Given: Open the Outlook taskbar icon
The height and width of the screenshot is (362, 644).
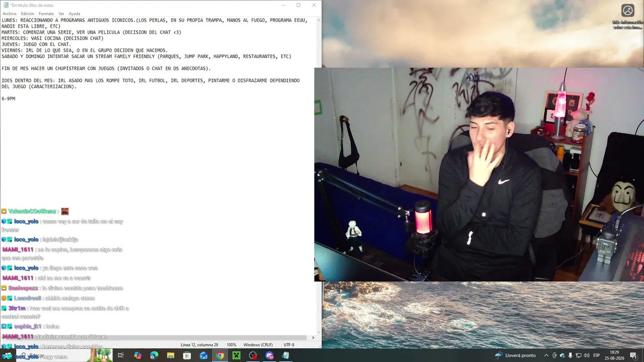Looking at the screenshot, I should point(203,355).
